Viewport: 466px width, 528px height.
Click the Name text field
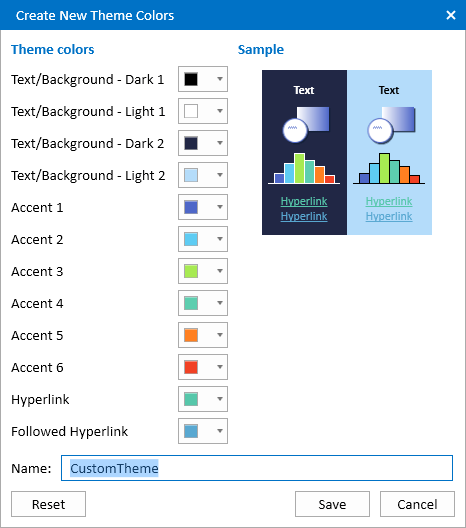(x=257, y=468)
